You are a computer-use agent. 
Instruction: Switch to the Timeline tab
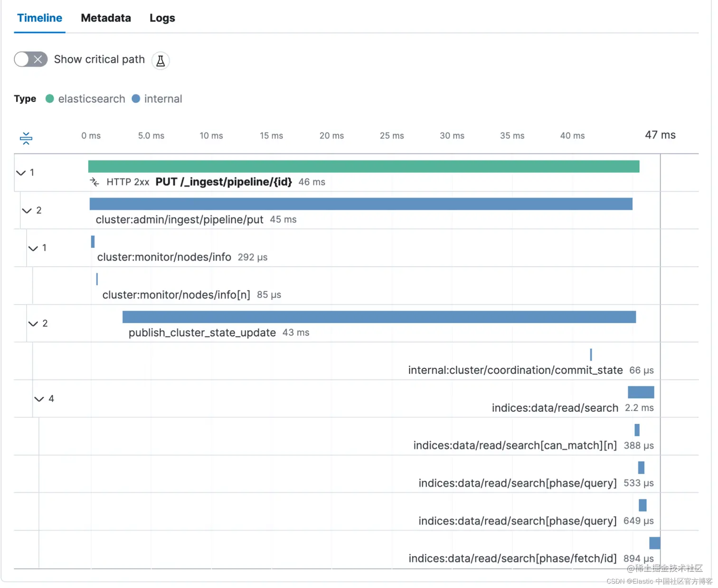tap(39, 18)
